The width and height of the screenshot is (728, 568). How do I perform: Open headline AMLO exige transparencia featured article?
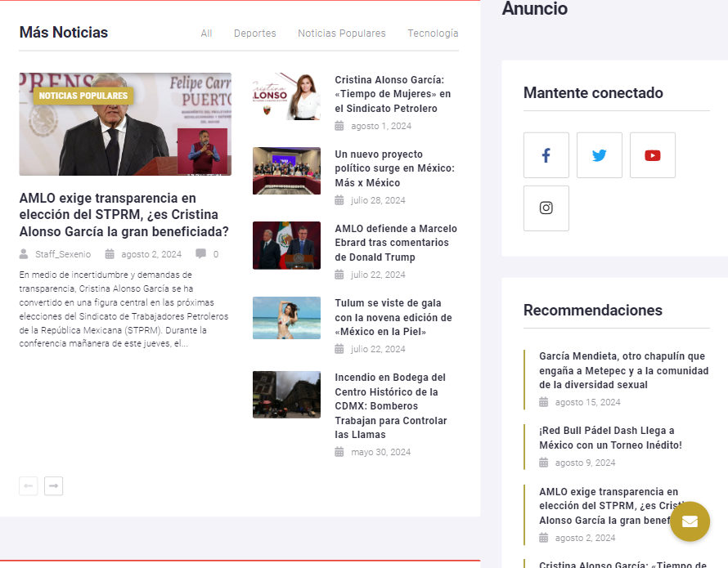(x=124, y=215)
